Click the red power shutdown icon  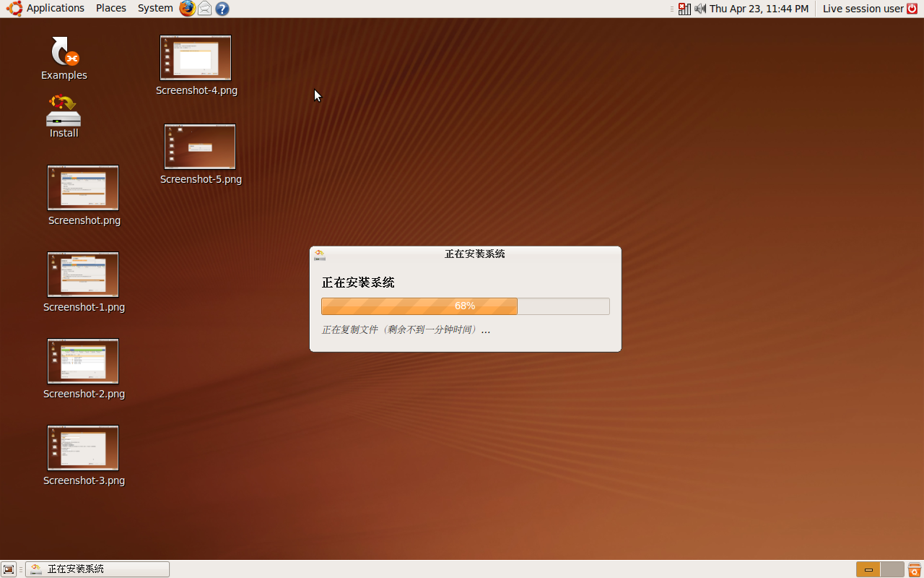point(912,9)
